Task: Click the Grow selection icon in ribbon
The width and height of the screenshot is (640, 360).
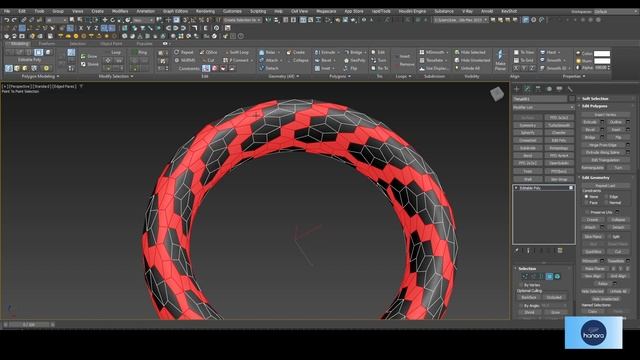Action: [x=83, y=56]
